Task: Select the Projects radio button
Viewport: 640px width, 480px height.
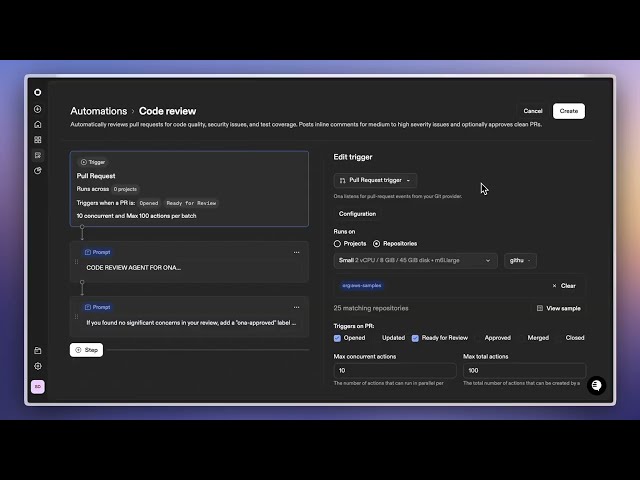Action: tap(337, 244)
